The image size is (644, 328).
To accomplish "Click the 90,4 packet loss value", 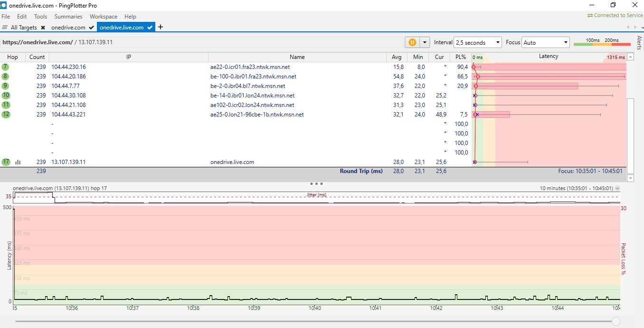I will click(x=463, y=67).
